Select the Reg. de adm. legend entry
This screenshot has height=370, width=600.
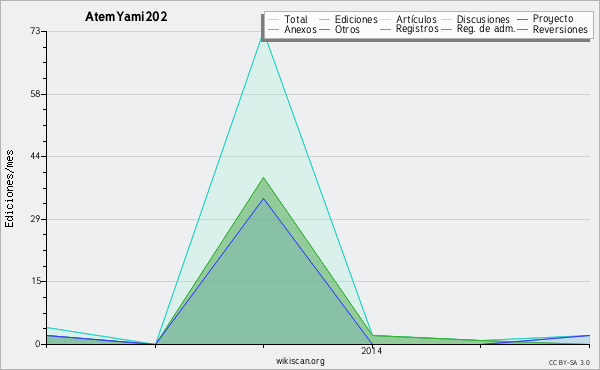pyautogui.click(x=478, y=29)
